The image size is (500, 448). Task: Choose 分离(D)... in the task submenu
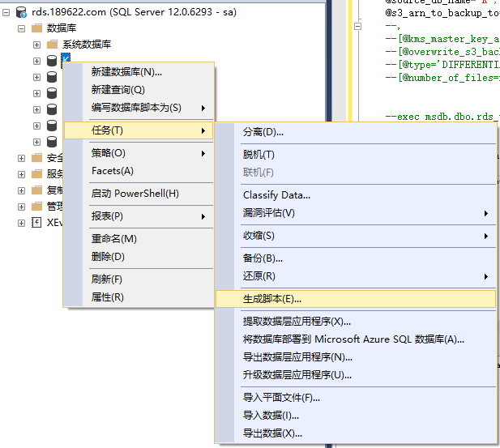point(356,132)
